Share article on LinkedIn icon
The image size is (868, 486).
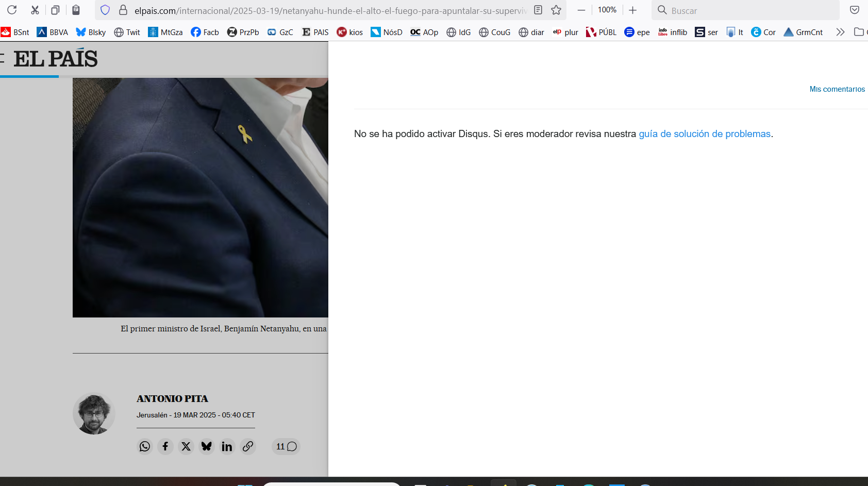(227, 446)
